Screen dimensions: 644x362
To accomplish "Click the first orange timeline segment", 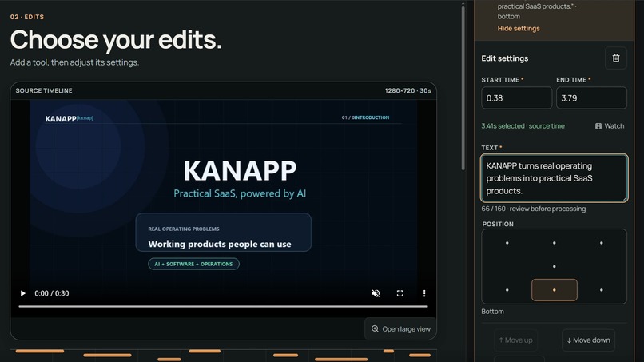I will pyautogui.click(x=40, y=351).
